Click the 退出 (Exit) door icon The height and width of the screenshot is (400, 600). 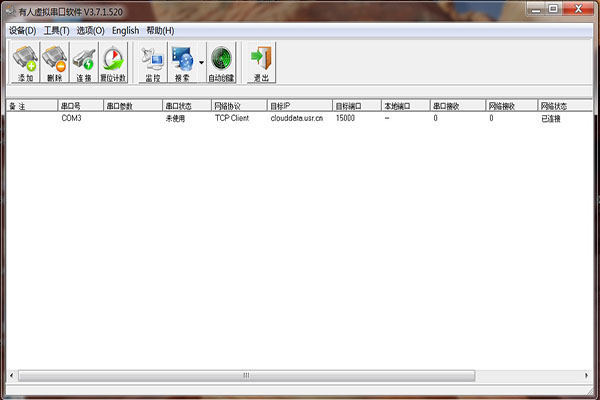point(260,62)
